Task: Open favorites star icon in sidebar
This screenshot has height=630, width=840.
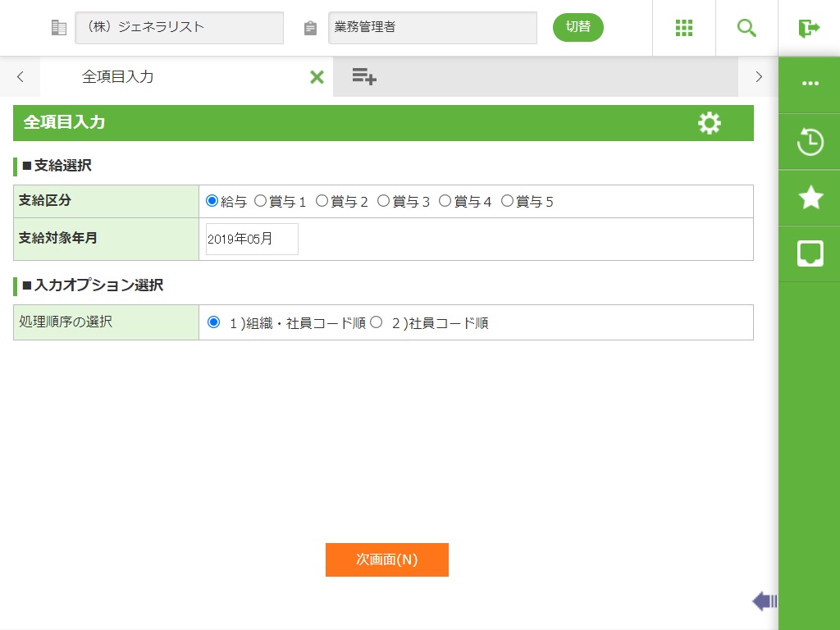Action: [x=810, y=198]
